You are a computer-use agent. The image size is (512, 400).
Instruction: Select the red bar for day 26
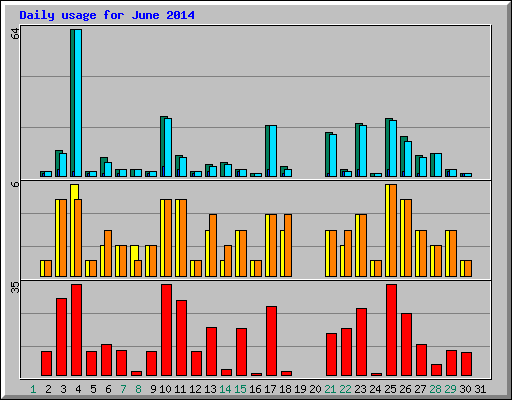407,344
